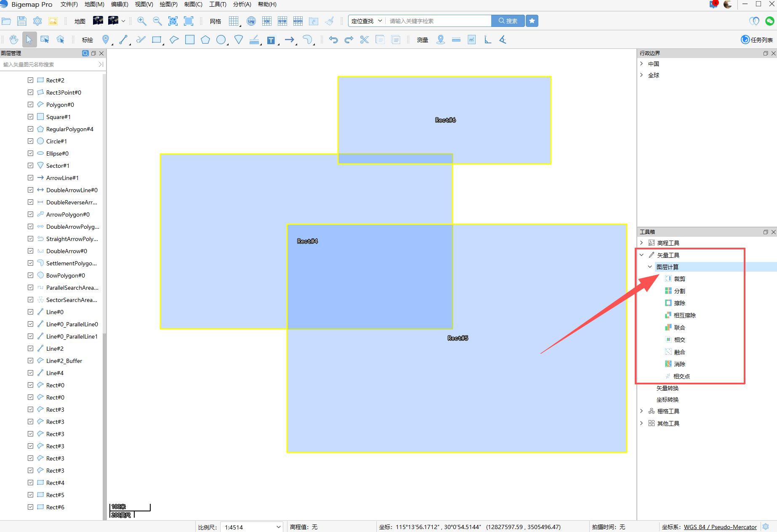Image resolution: width=777 pixels, height=532 pixels.
Task: Collapse the 图层计算 subgroup
Action: click(650, 267)
